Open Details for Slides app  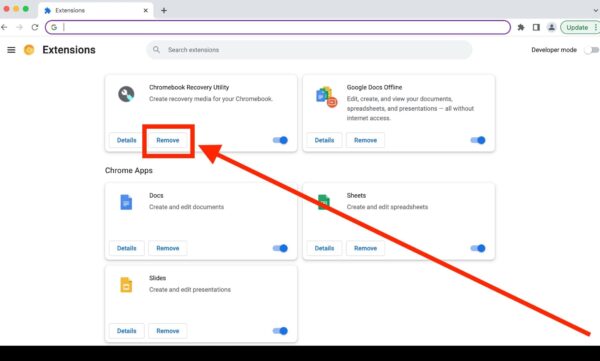(x=127, y=331)
